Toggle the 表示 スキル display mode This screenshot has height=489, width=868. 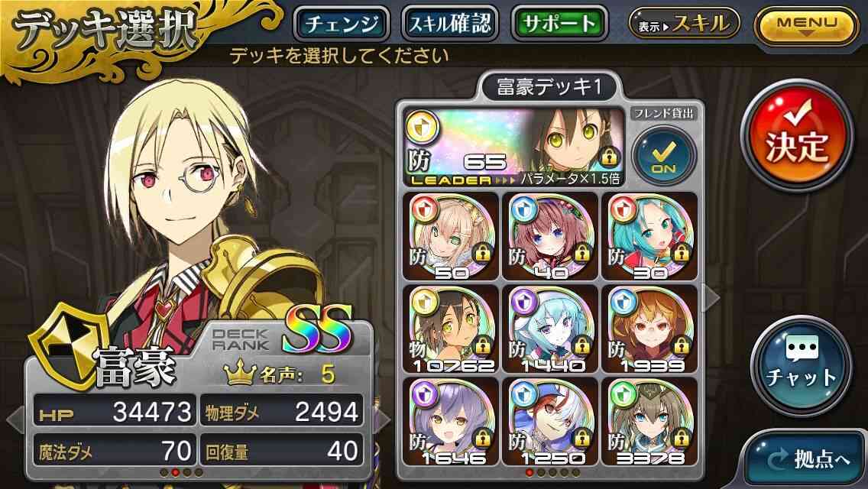click(684, 24)
